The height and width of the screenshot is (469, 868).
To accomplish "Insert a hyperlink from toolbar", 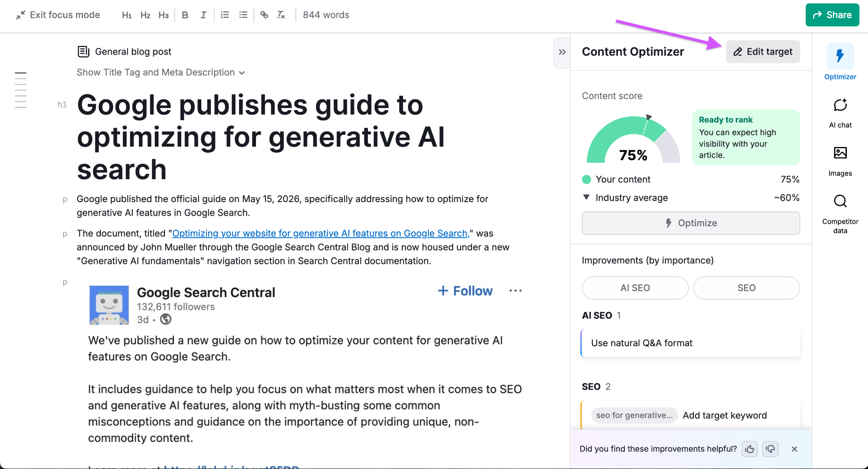I will click(x=264, y=15).
